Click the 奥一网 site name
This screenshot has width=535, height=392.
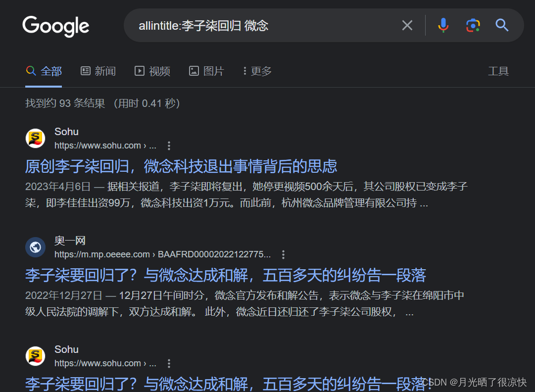click(70, 241)
